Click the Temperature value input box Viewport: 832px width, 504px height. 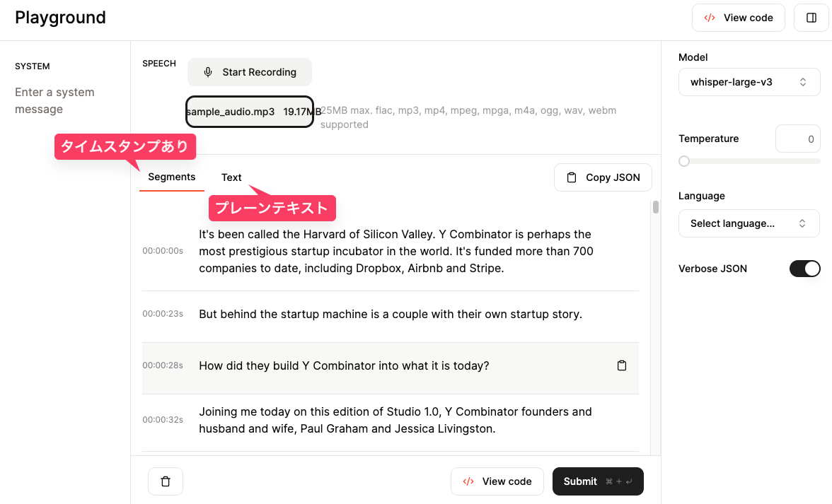[x=798, y=139]
